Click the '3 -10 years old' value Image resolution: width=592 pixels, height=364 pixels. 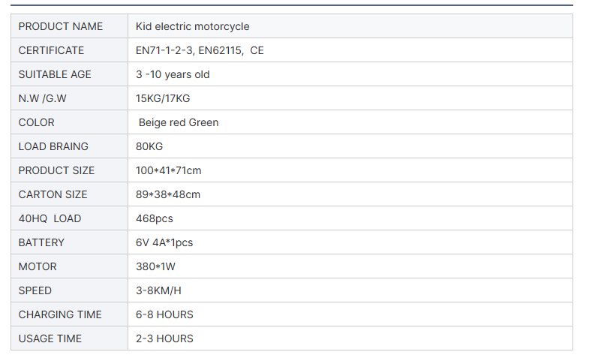click(173, 74)
